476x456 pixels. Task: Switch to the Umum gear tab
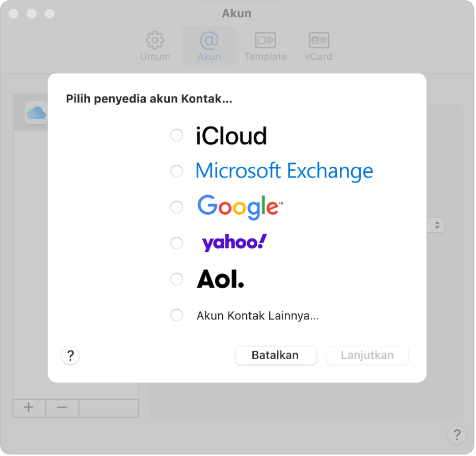(155, 46)
